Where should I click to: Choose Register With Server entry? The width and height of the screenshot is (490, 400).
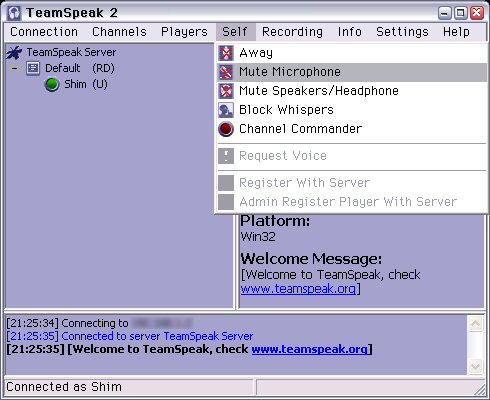click(352, 183)
